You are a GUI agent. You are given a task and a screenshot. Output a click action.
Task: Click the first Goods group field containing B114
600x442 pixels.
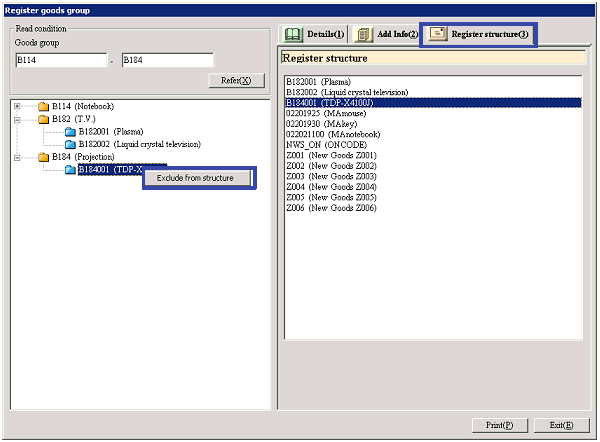(59, 60)
